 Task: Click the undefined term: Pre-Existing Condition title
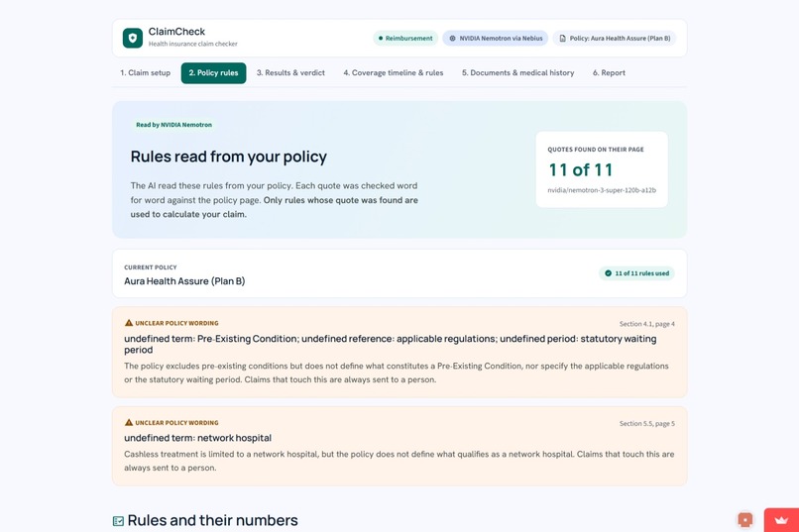tap(391, 344)
